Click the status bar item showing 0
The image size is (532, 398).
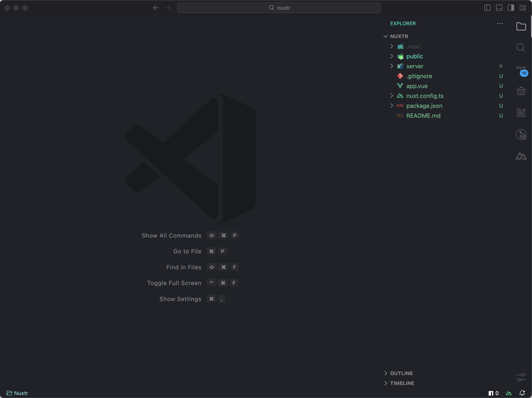click(x=494, y=393)
